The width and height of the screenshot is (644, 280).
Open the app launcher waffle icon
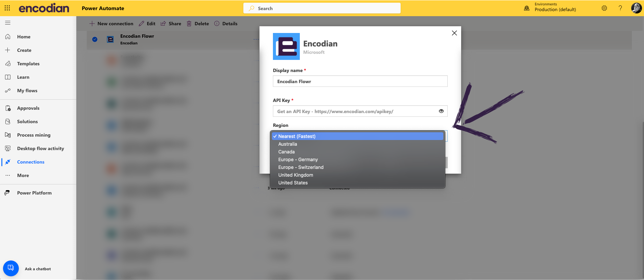tap(7, 8)
